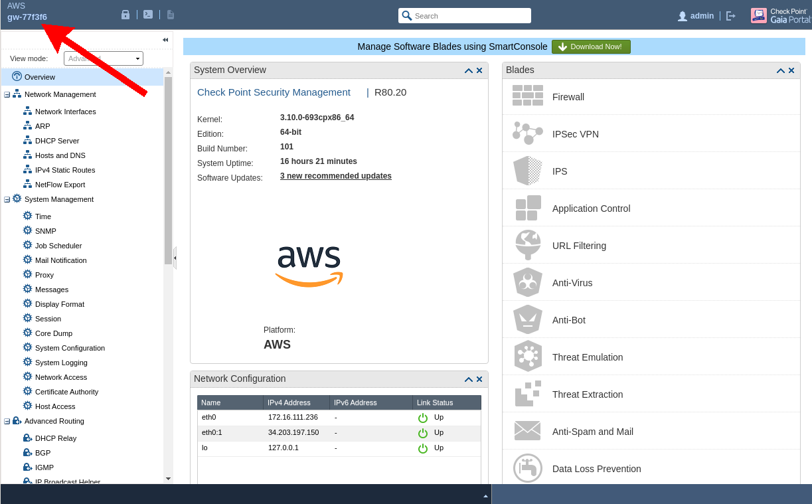Click the logout icon next to admin

[731, 16]
